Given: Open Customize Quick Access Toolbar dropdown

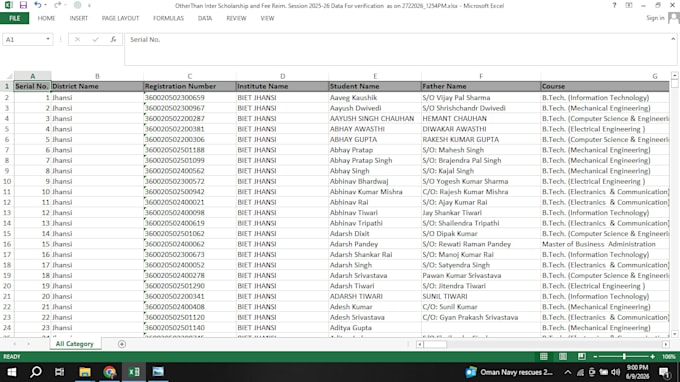Looking at the screenshot, I should (x=89, y=6).
